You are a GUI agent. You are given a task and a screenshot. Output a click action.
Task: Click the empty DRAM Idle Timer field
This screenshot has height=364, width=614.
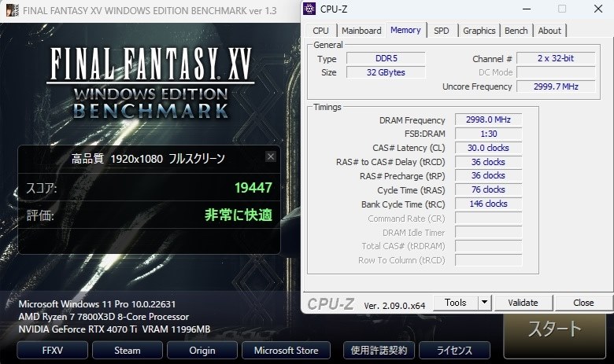(x=488, y=232)
